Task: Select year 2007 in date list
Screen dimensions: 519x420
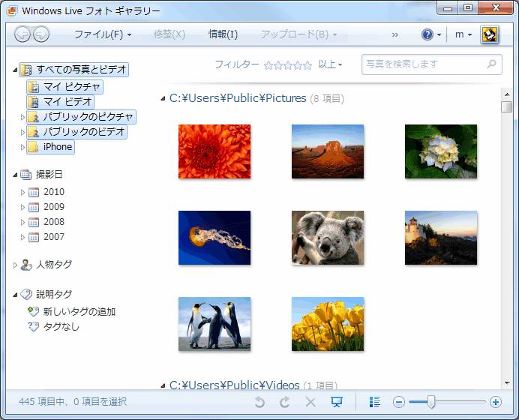Action: pyautogui.click(x=53, y=237)
